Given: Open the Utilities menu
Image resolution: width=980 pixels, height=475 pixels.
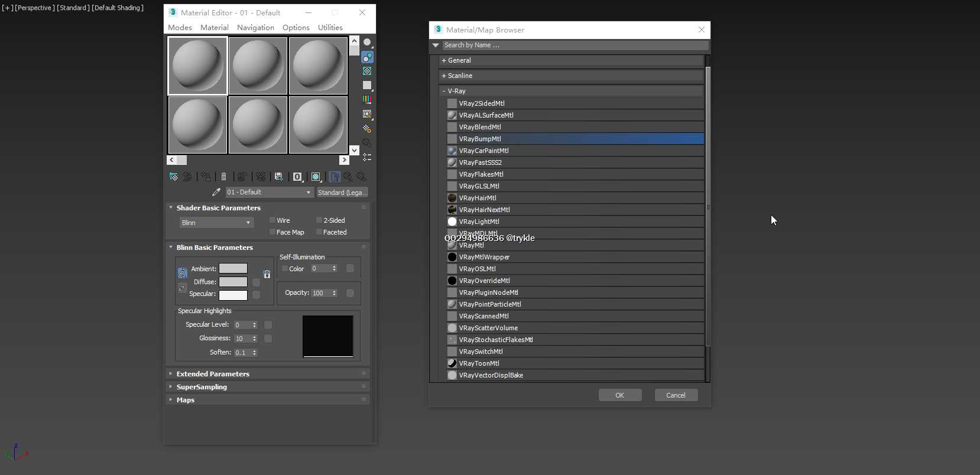Looking at the screenshot, I should point(330,28).
